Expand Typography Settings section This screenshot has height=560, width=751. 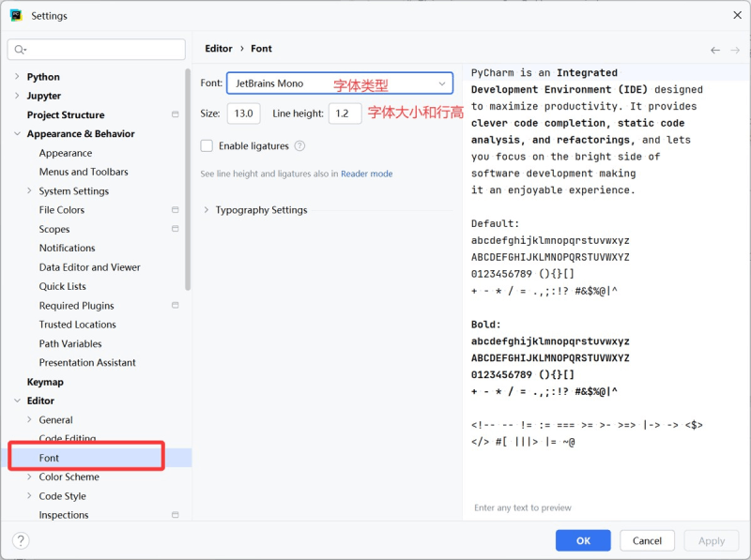pos(207,210)
